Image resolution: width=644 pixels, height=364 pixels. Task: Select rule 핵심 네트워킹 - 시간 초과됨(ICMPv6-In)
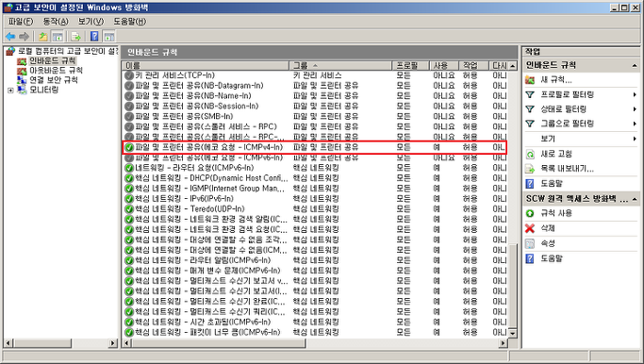pyautogui.click(x=315, y=323)
